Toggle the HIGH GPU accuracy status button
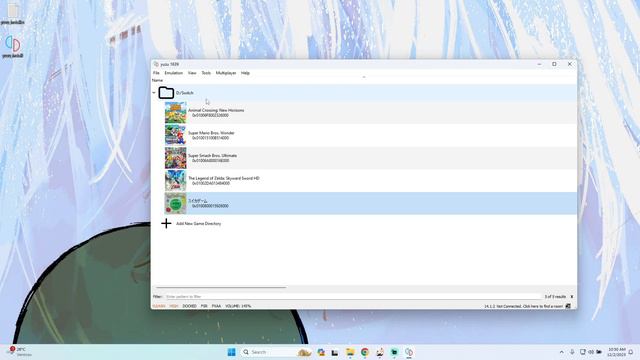The image size is (640, 360). tap(174, 306)
